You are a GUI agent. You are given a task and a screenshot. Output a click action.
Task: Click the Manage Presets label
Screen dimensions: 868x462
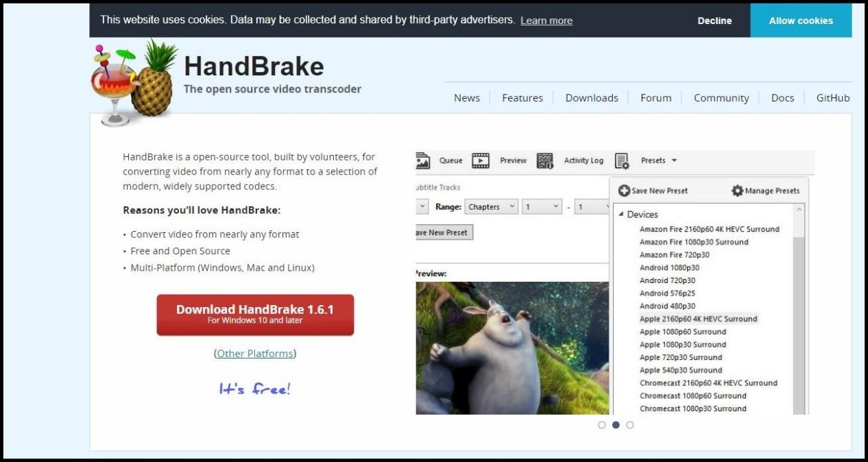772,191
